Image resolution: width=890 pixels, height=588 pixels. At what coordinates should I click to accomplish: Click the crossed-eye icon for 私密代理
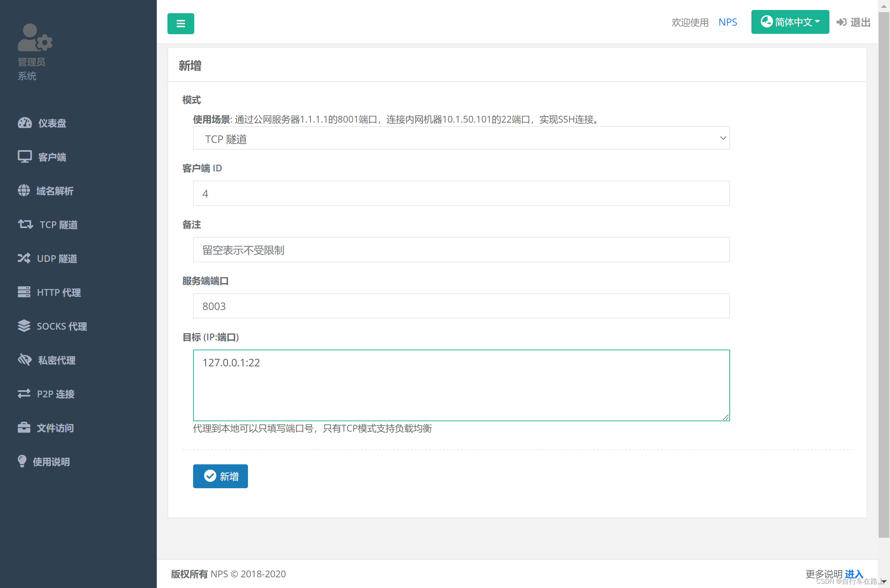click(x=25, y=360)
